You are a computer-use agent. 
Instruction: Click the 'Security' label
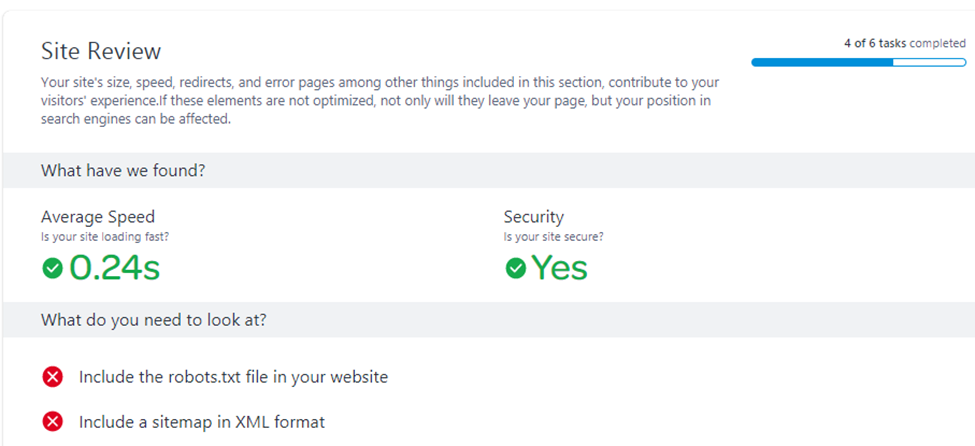pyautogui.click(x=533, y=217)
